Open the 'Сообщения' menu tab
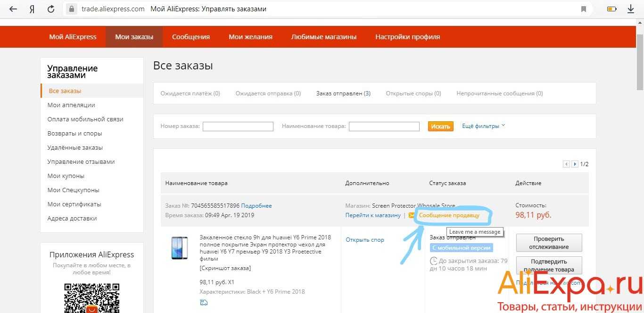The height and width of the screenshot is (313, 644). point(190,37)
